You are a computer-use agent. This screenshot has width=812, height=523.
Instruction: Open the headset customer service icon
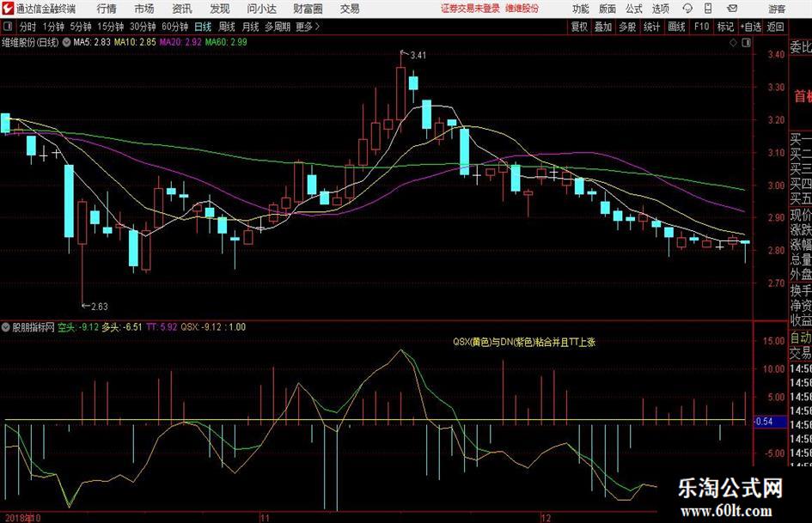687,9
